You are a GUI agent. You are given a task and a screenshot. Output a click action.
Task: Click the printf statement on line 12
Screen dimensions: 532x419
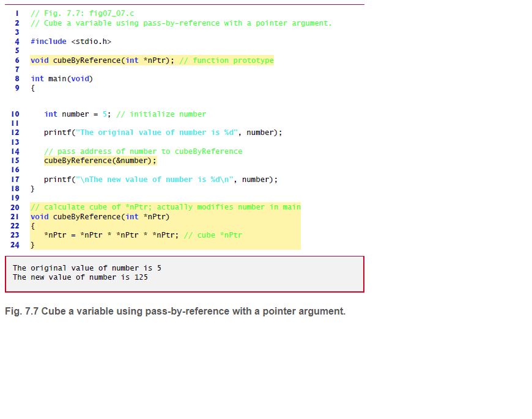(163, 133)
